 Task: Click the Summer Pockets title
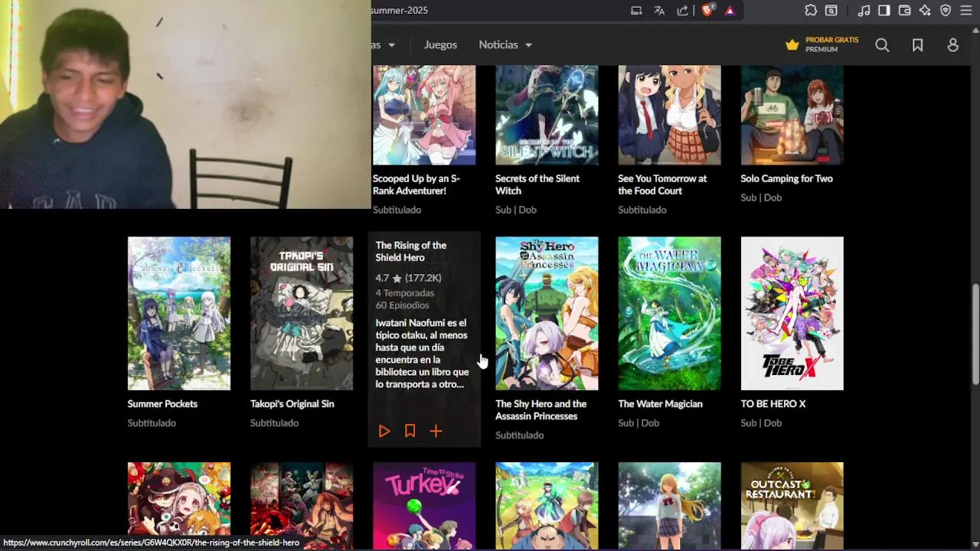coord(162,404)
